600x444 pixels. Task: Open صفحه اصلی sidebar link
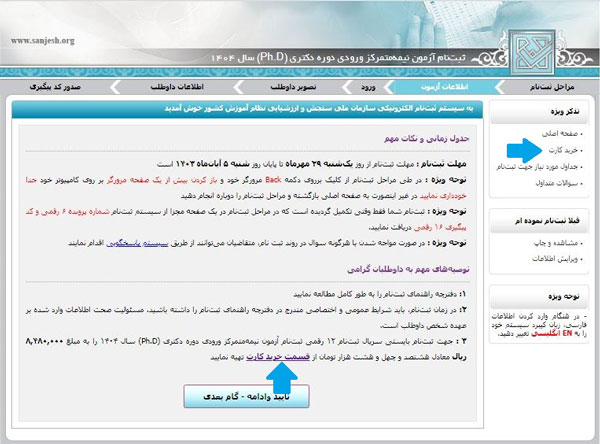click(562, 134)
